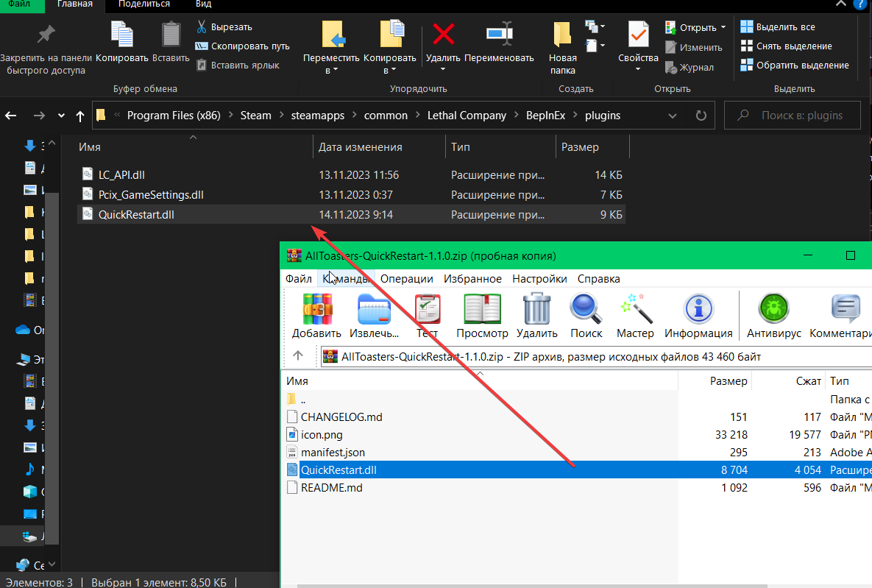This screenshot has width=872, height=588.
Task: Open the Move to (Переместить в) dropdown
Action: (x=331, y=63)
